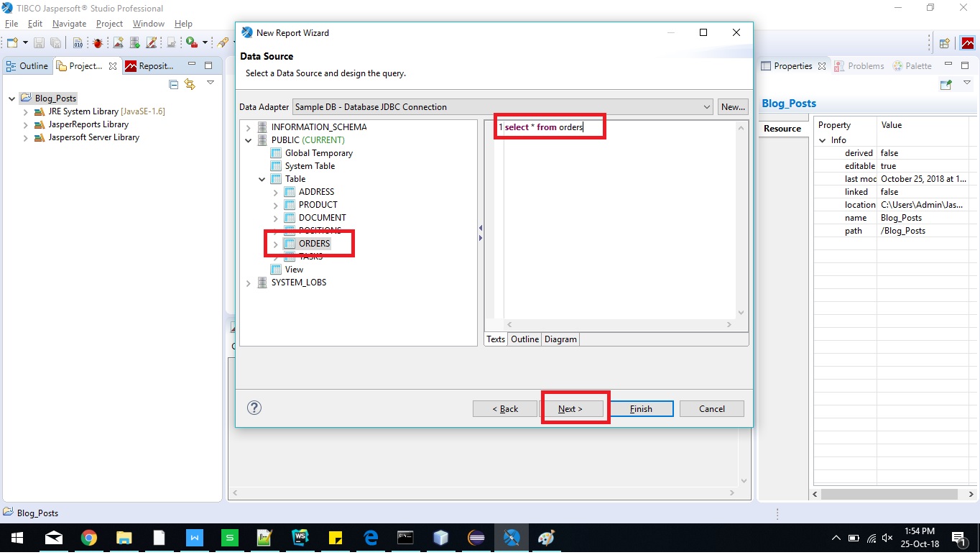This screenshot has width=980, height=555.
Task: Switch to the Diagram tab below the query
Action: pos(560,339)
